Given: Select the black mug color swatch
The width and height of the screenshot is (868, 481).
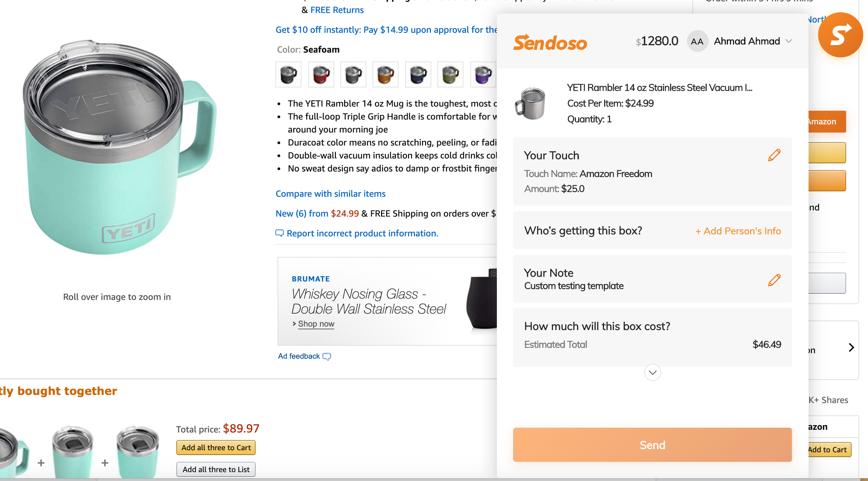Looking at the screenshot, I should (x=288, y=74).
